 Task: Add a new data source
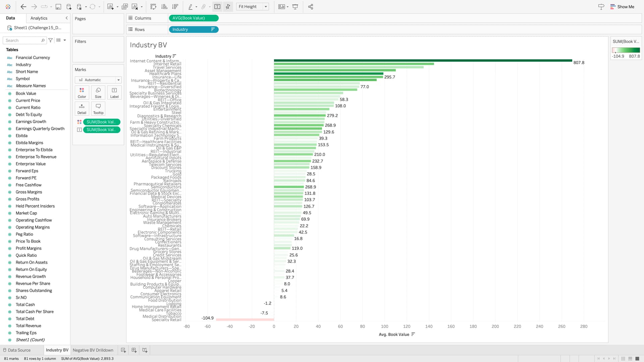(x=69, y=7)
